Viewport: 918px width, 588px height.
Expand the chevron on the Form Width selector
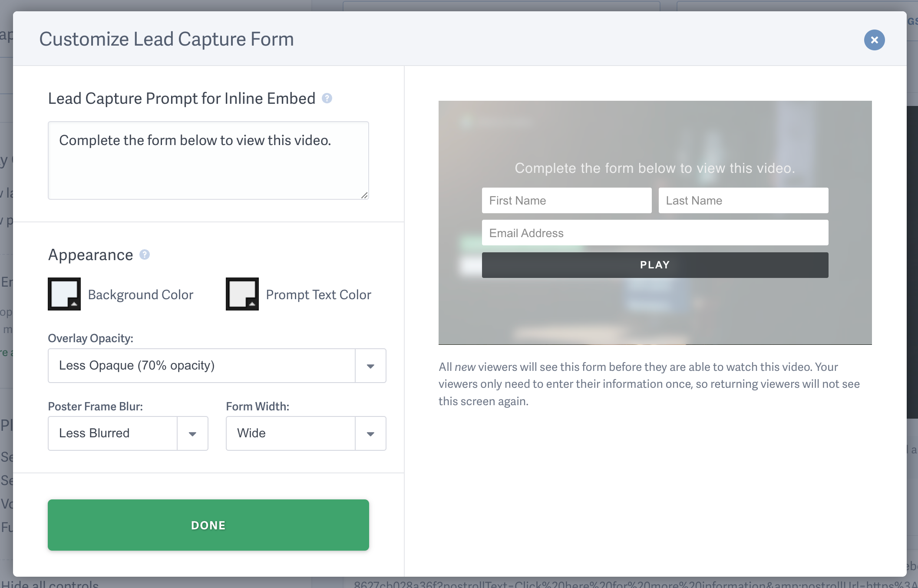(x=370, y=433)
